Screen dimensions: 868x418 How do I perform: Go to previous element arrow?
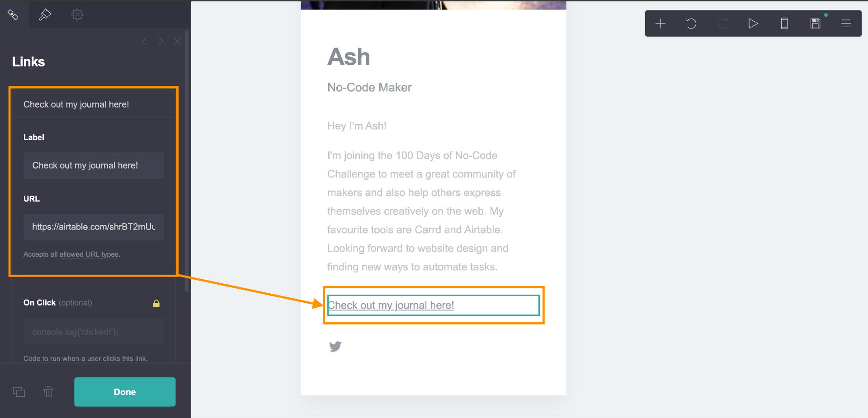[144, 41]
